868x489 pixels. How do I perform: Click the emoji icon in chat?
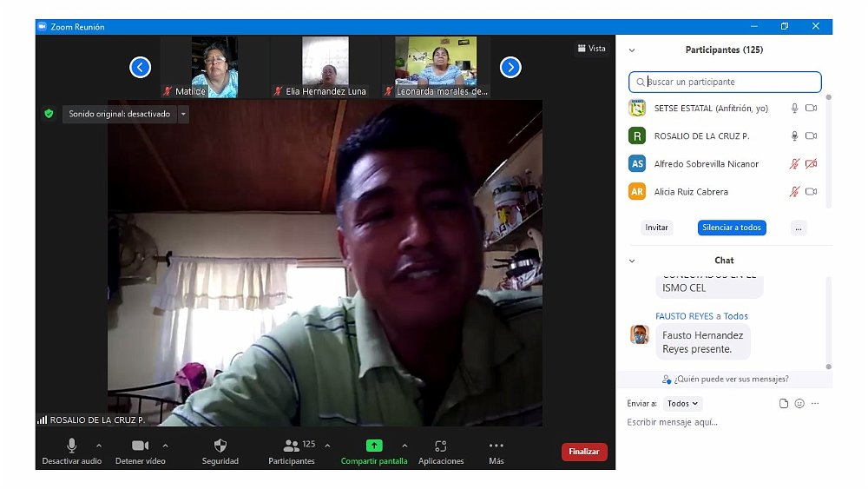799,404
